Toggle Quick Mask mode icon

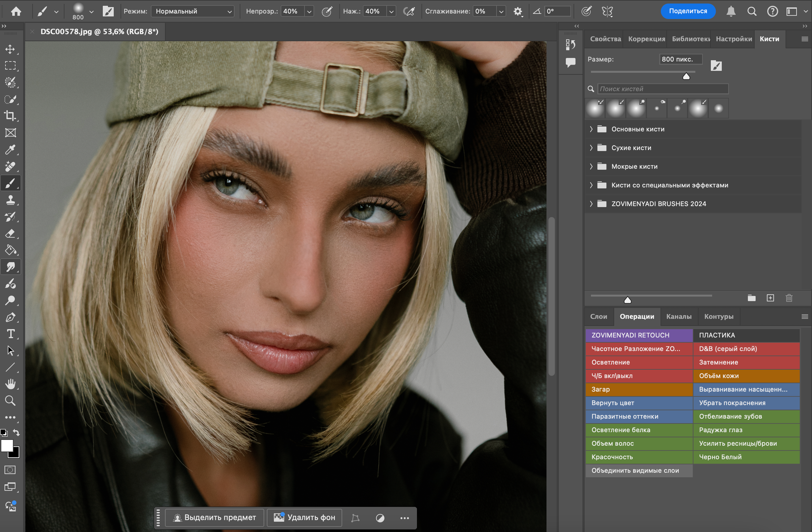click(x=10, y=470)
